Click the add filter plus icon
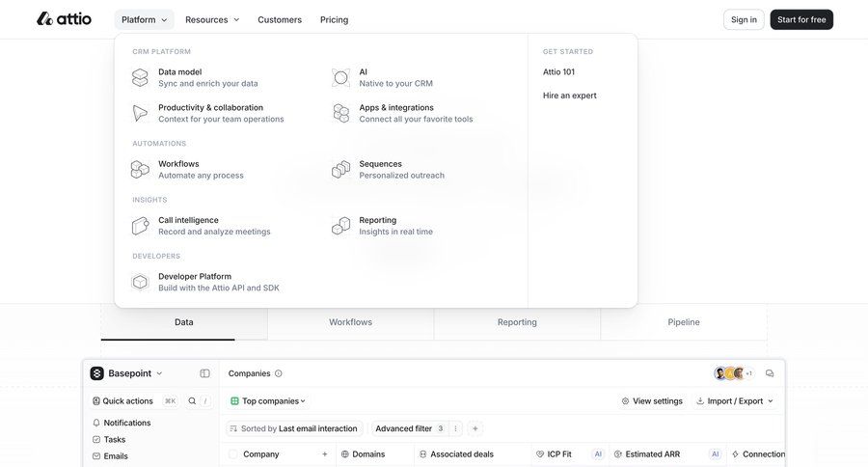Viewport: 868px width, 467px height. (x=475, y=428)
